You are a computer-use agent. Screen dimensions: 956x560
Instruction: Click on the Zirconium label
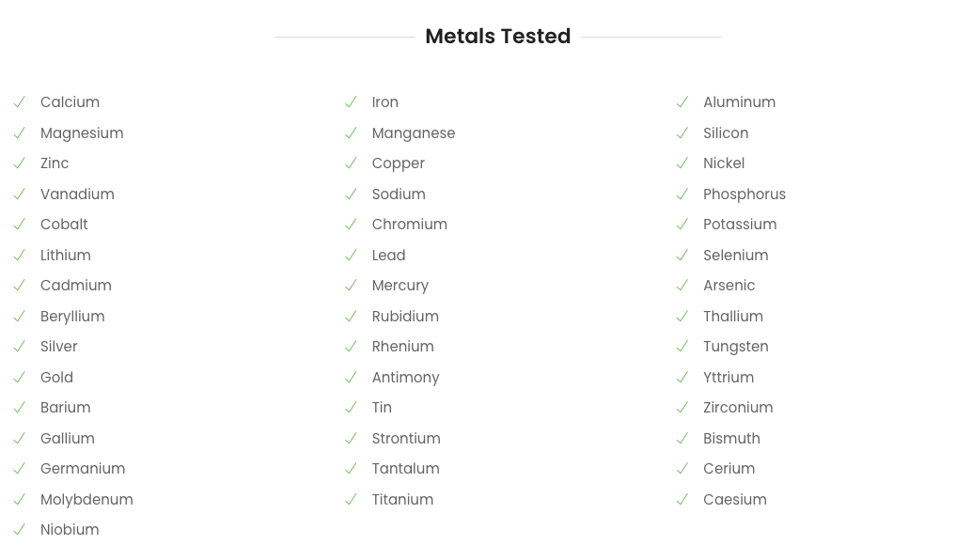[738, 408]
